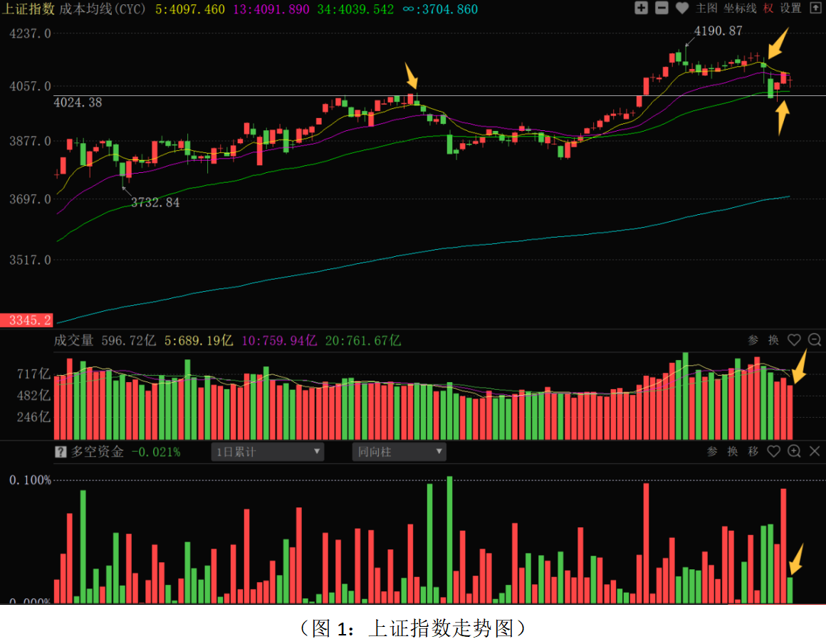Click the minus zoom-out icon on main chart
Screen dimensions: 826x644
[x=662, y=9]
